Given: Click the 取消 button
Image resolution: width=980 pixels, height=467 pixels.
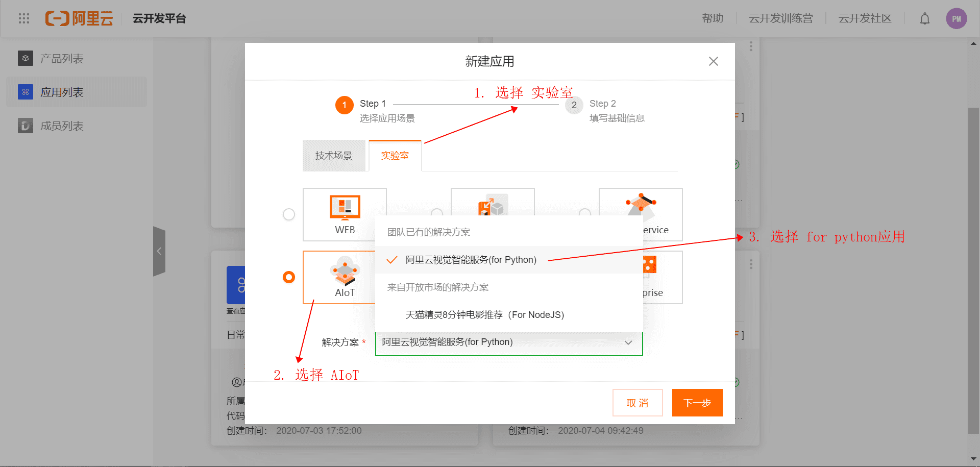Looking at the screenshot, I should tap(638, 403).
